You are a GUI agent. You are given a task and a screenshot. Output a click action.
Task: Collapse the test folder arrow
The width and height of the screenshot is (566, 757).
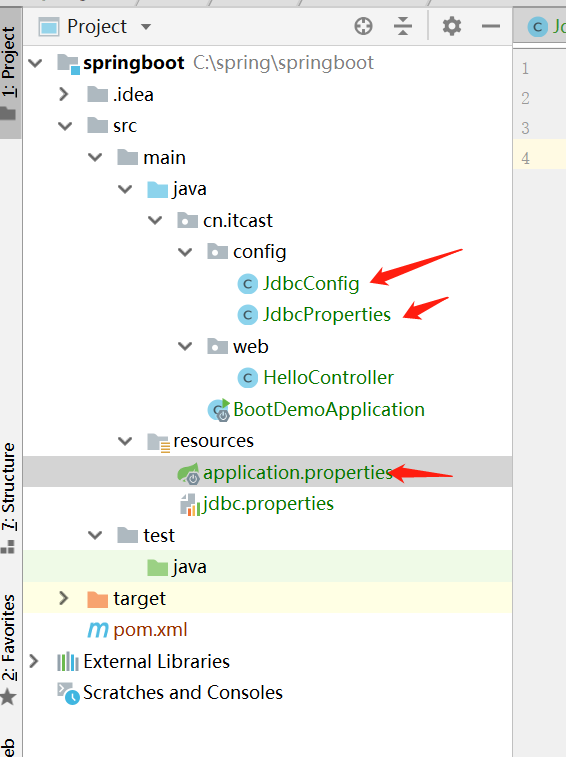(x=95, y=535)
